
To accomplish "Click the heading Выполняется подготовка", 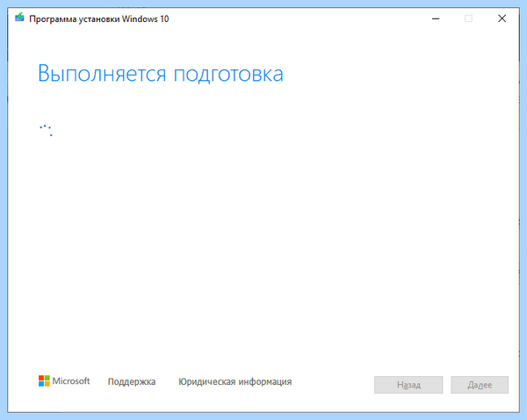I will pos(161,74).
